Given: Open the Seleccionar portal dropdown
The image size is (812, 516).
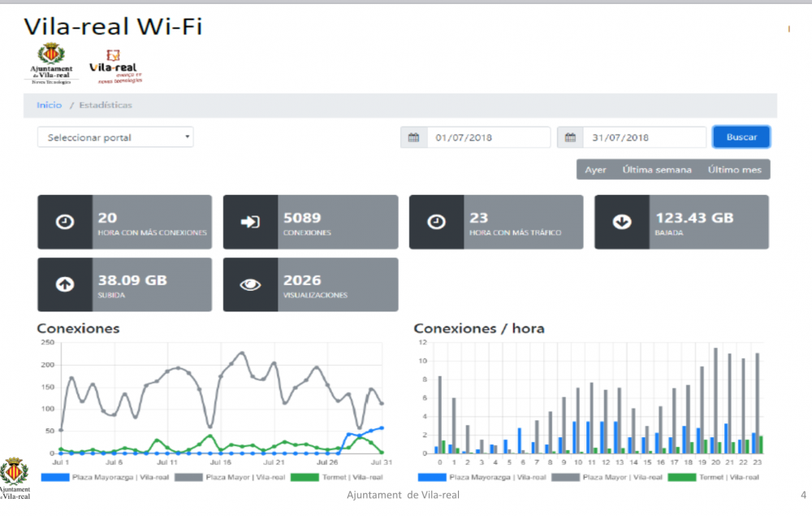Looking at the screenshot, I should [x=115, y=137].
